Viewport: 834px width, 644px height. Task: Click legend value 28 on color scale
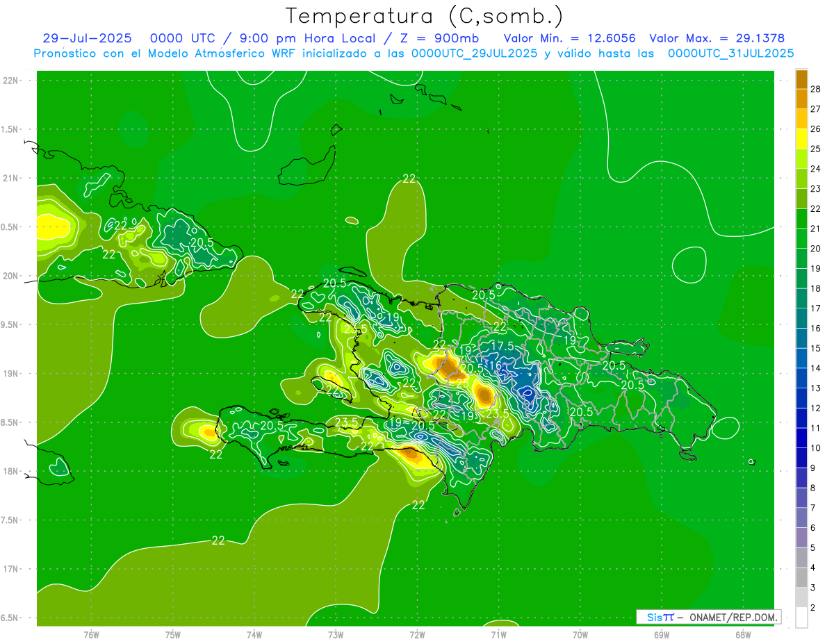tap(815, 90)
